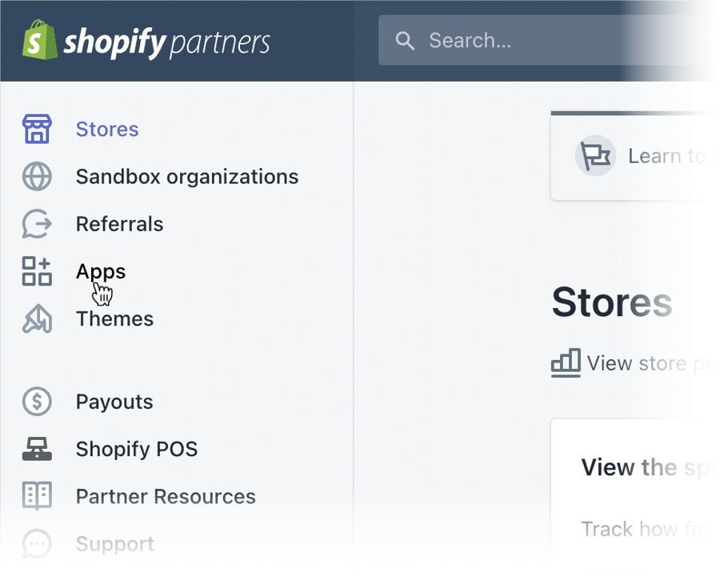Click the flag icon in the banner
The height and width of the screenshot is (588, 720).
click(595, 156)
